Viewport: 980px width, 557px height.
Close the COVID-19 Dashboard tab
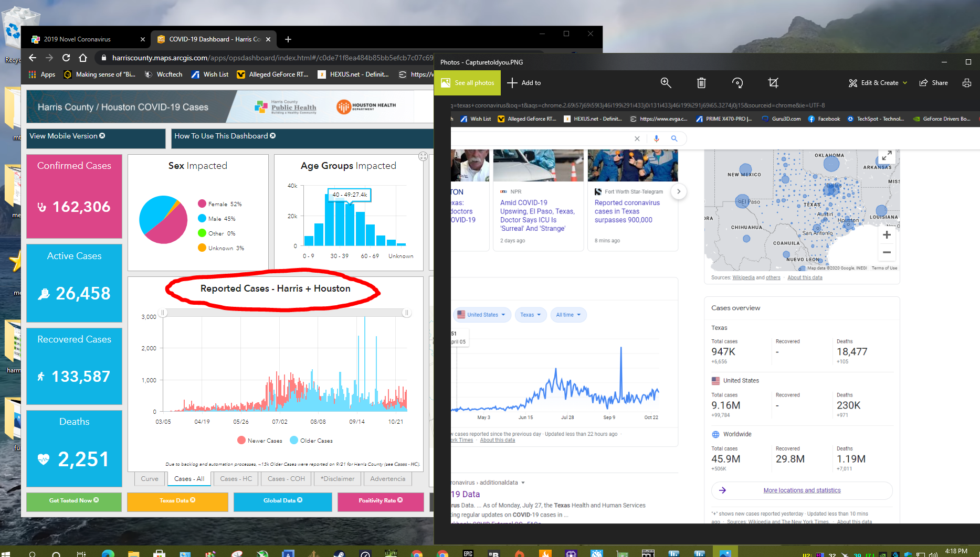(268, 39)
